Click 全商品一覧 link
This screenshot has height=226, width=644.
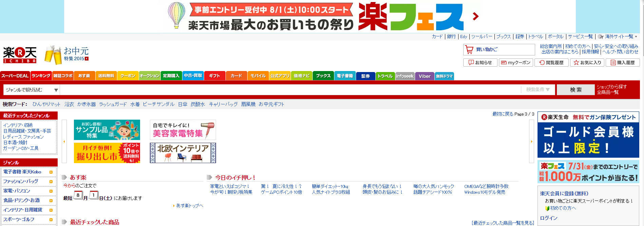pos(608,92)
